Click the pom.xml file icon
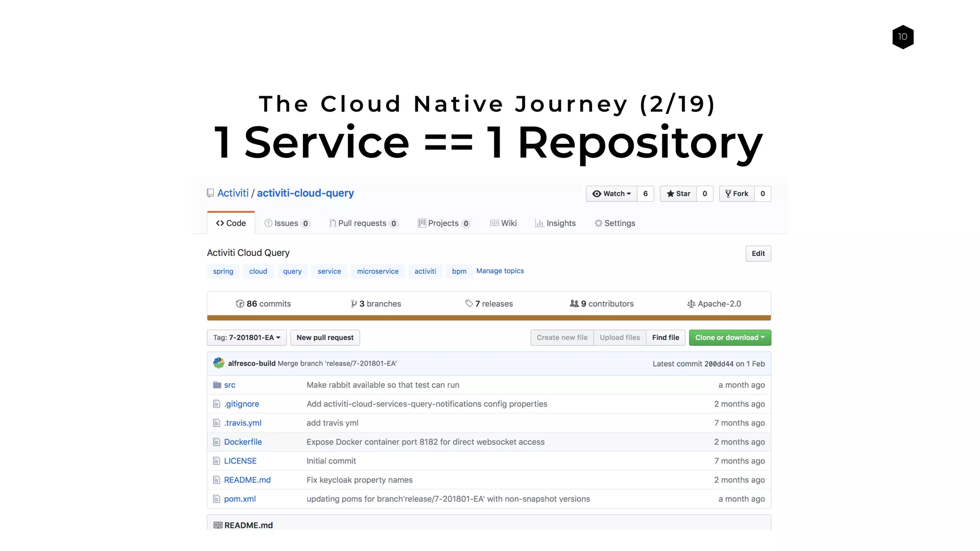The image size is (980, 551). [x=216, y=499]
